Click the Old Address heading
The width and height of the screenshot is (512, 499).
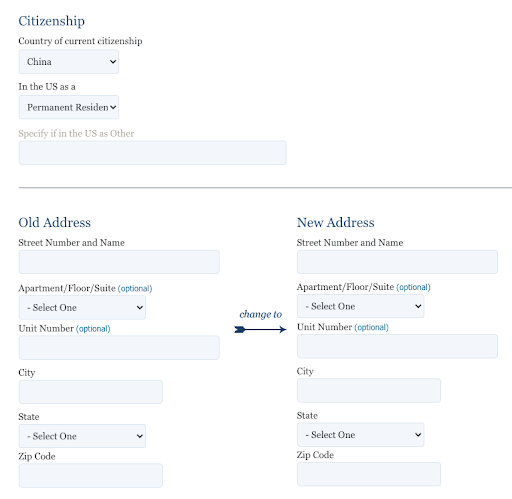tap(55, 222)
